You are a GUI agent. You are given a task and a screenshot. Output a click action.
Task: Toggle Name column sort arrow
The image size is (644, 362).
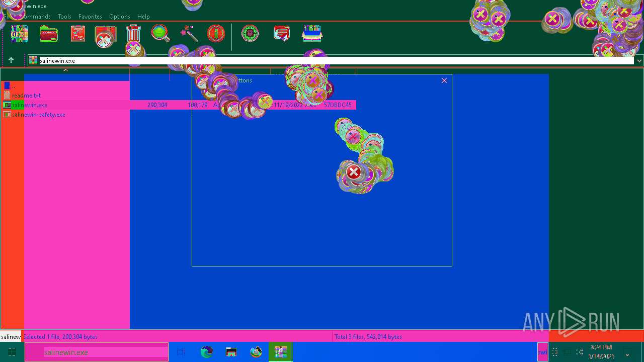point(65,70)
